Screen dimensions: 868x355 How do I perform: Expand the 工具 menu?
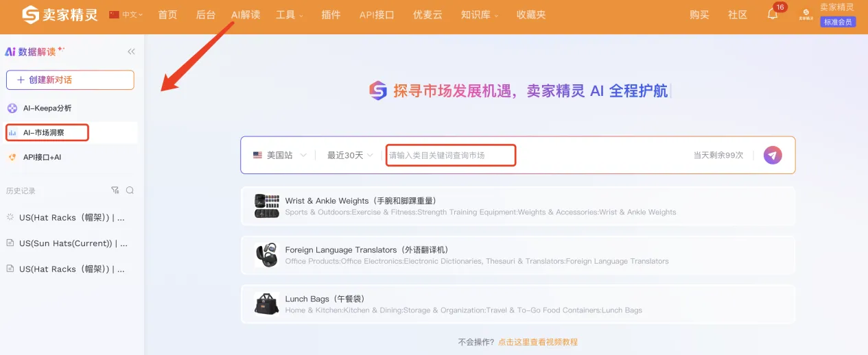tap(289, 14)
